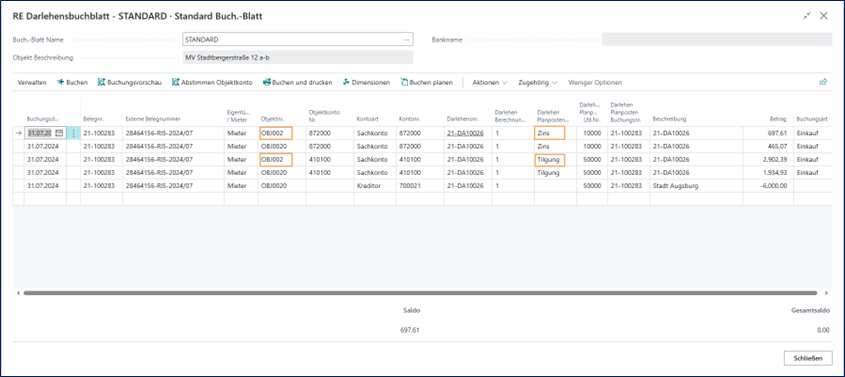Click the horizontal scrollbar of the table

click(x=420, y=293)
